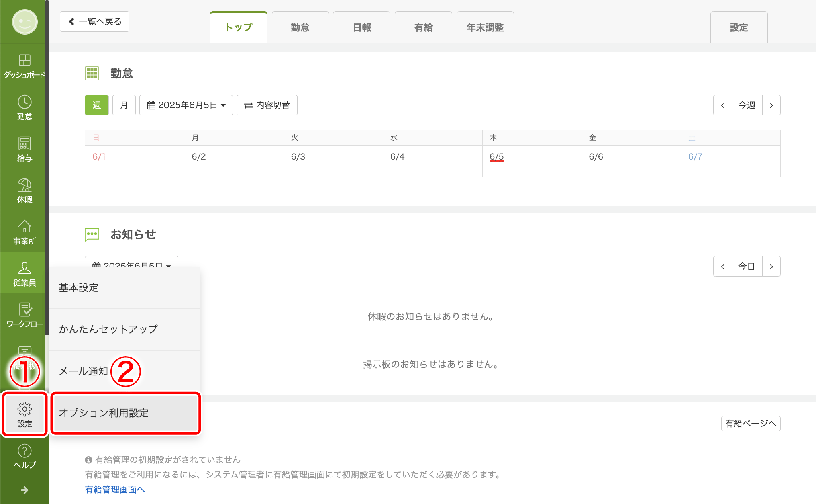
Task: Select the トップ tab
Action: click(239, 27)
